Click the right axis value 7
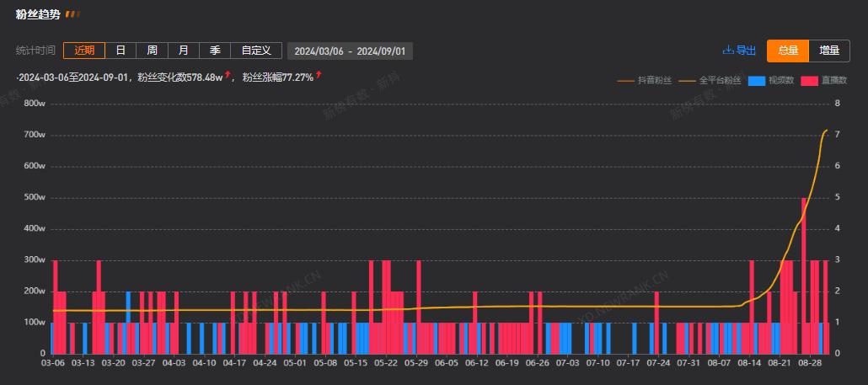 point(837,135)
